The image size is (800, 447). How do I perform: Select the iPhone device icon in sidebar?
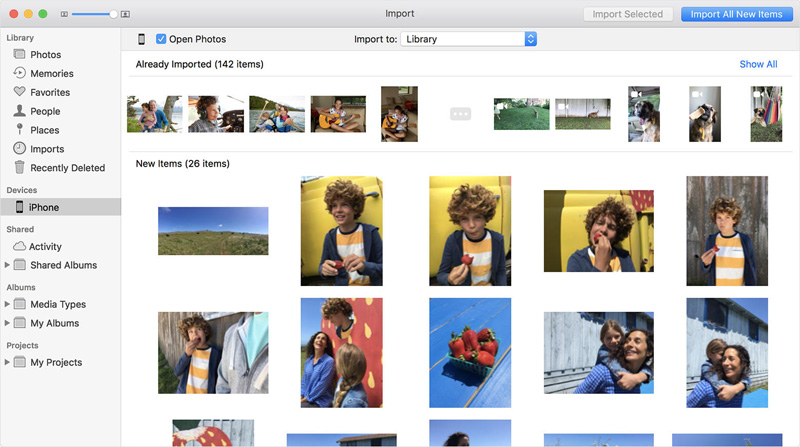click(x=19, y=207)
